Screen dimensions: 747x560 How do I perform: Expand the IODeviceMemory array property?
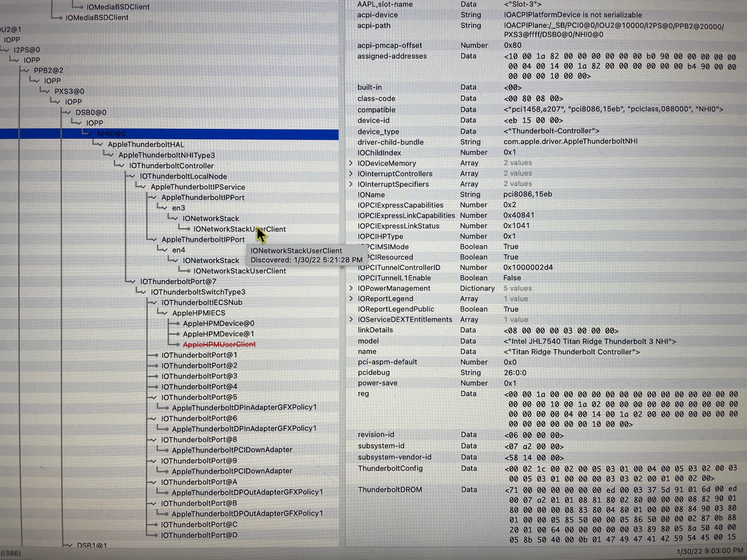[x=351, y=163]
